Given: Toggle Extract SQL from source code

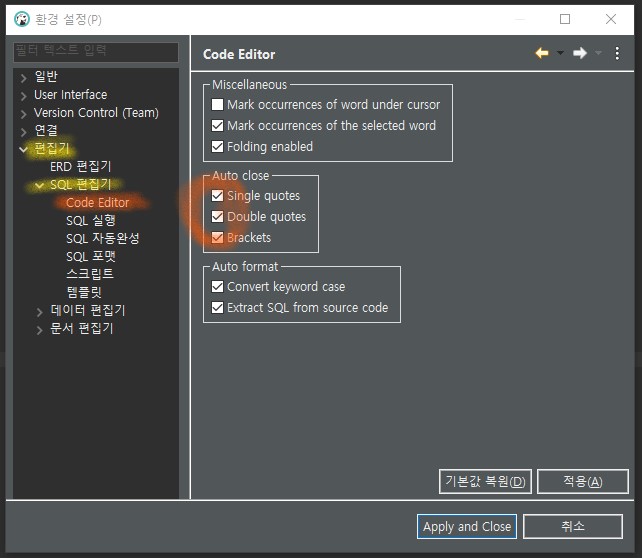Looking at the screenshot, I should (217, 307).
